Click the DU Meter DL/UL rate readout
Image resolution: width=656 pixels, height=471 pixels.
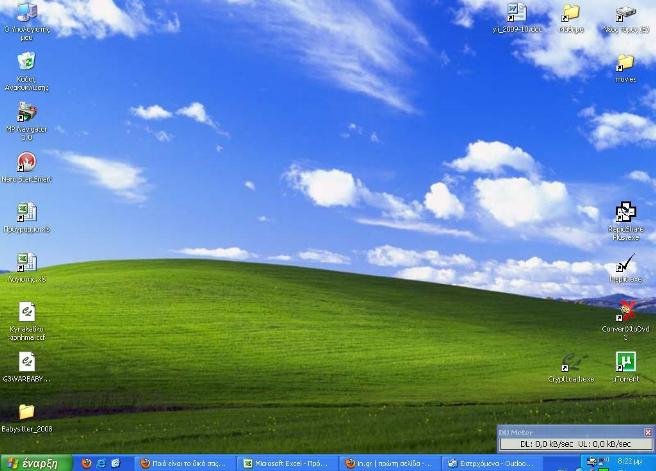(575, 444)
